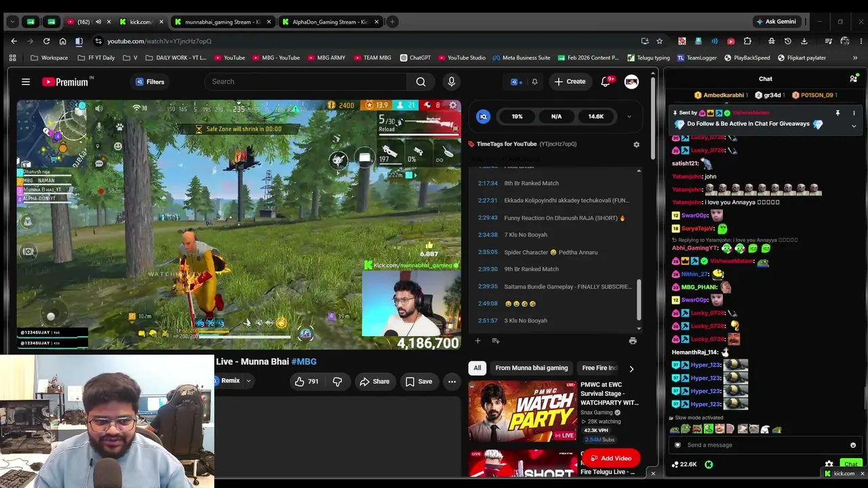The width and height of the screenshot is (868, 488).
Task: Open Kick chat user list icon
Action: pyautogui.click(x=853, y=79)
